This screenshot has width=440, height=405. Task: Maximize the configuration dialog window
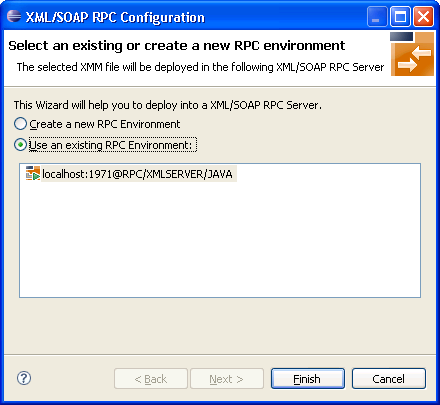400,16
